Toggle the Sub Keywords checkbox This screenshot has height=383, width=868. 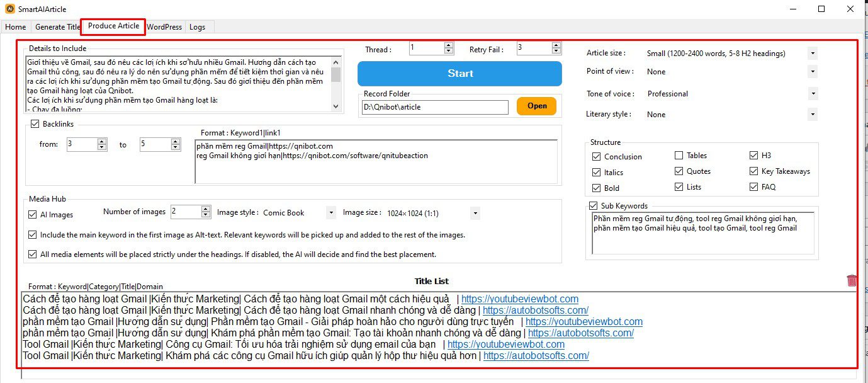593,205
